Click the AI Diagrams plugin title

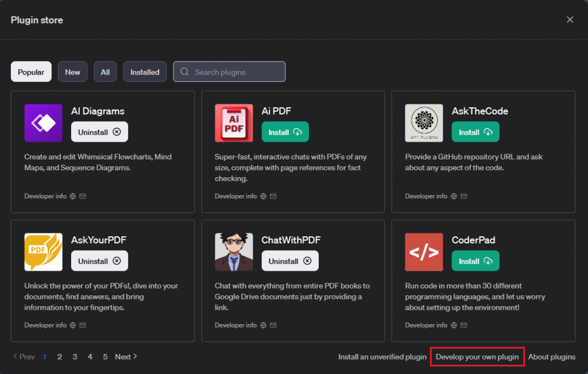98,111
